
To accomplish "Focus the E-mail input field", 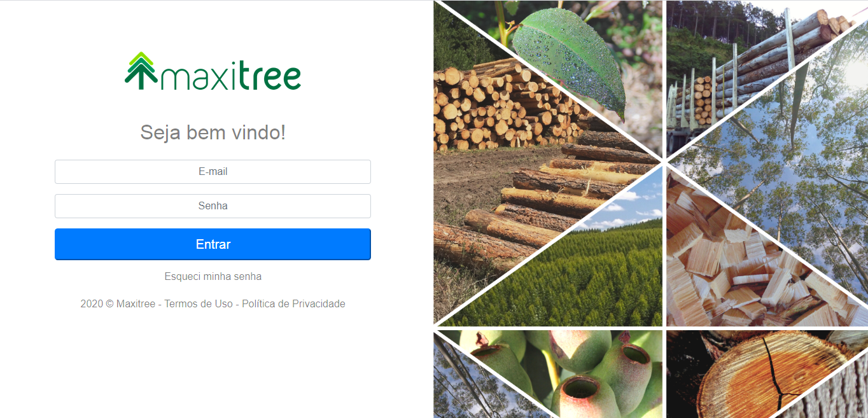I will (x=213, y=172).
